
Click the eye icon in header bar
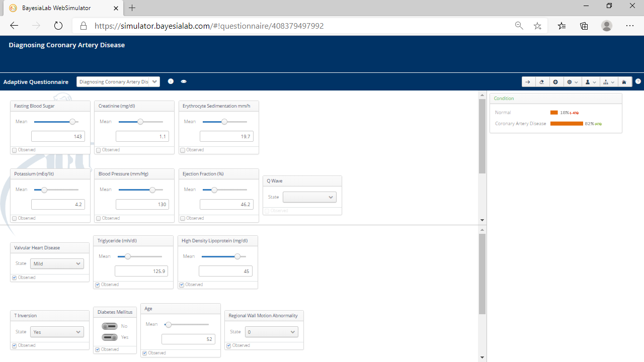click(184, 81)
